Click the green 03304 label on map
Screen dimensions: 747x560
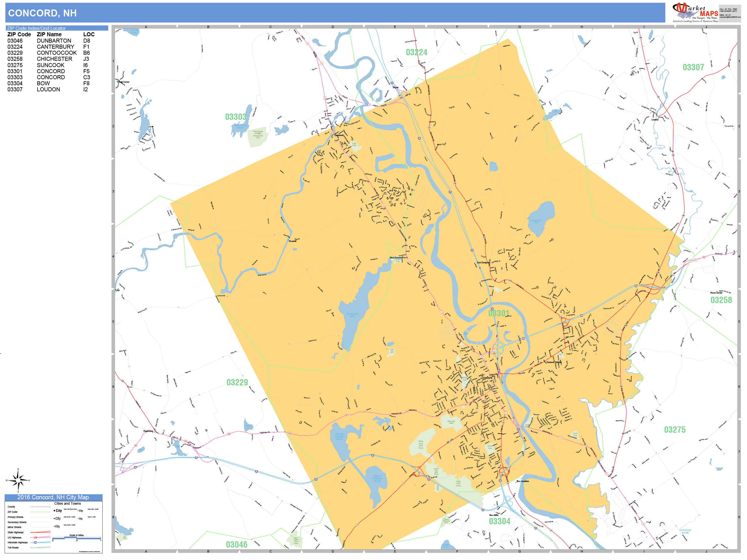[x=499, y=521]
